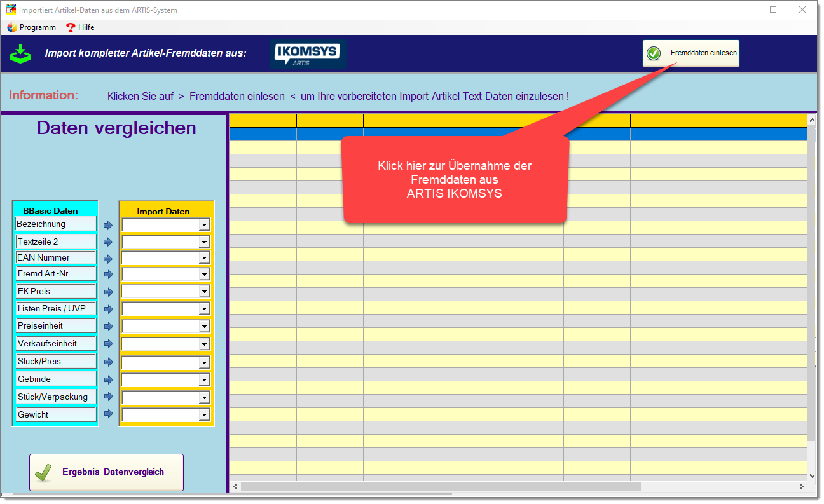824x504 pixels.
Task: Minimize the import window
Action: 744,10
